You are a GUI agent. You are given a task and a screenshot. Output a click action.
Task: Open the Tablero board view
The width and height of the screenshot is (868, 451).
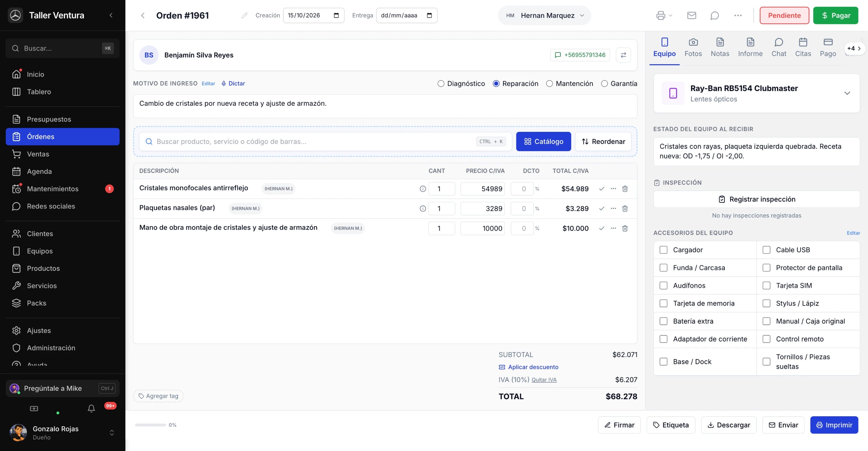63,92
